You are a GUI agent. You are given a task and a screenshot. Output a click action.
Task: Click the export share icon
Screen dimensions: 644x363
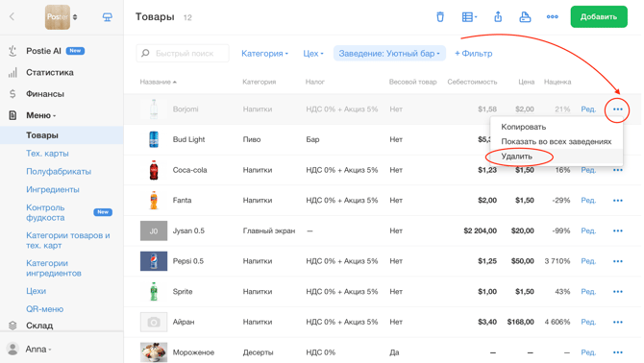(498, 17)
